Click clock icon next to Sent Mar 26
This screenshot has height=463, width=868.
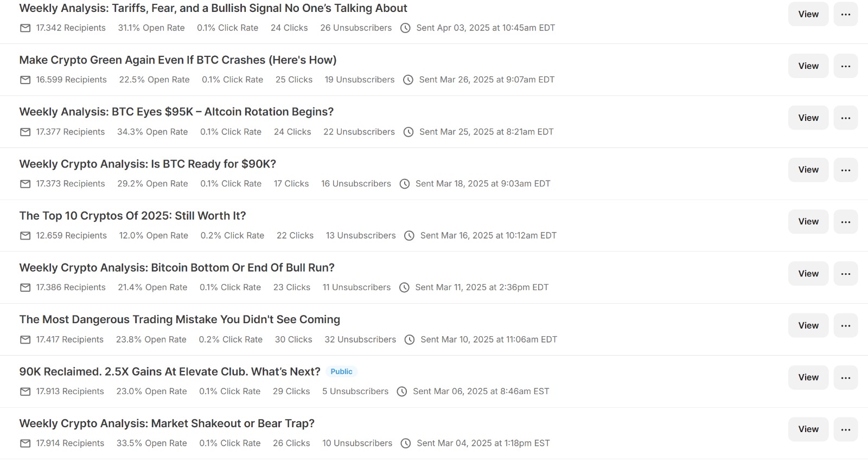(x=408, y=80)
